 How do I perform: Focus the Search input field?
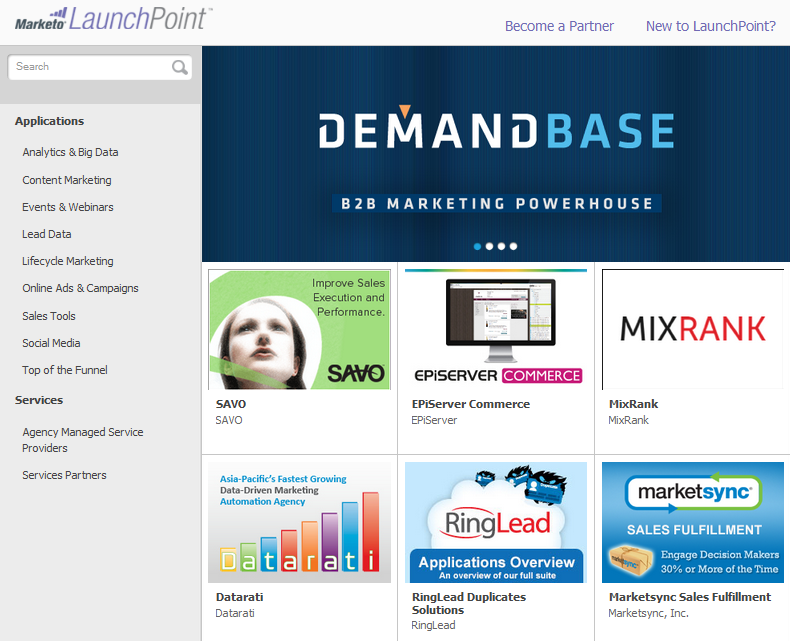pos(100,67)
